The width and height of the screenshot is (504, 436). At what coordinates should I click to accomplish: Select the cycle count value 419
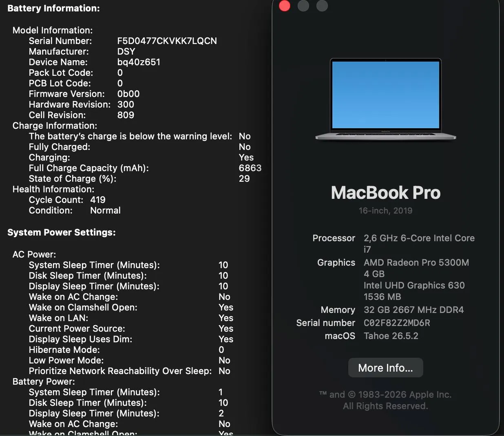tap(98, 200)
